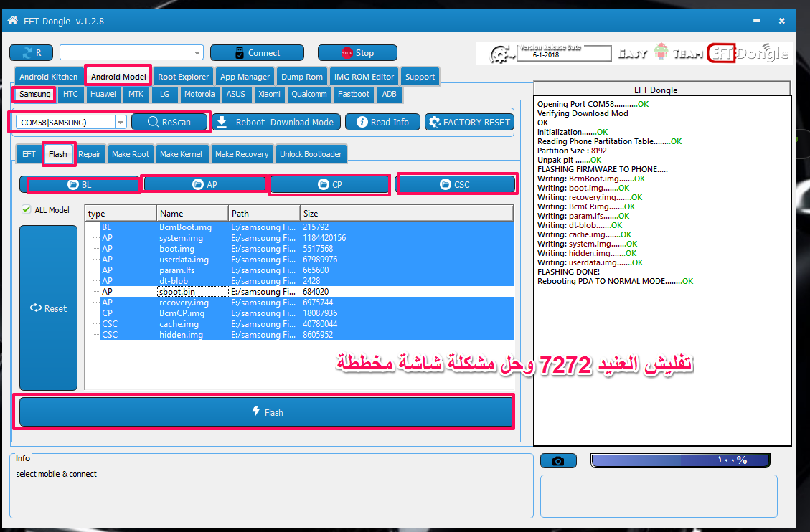Select the MTK brand tab

[136, 94]
